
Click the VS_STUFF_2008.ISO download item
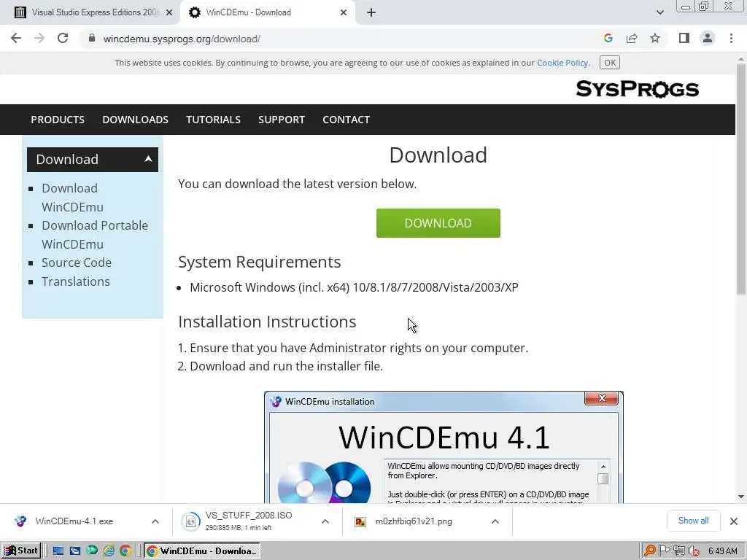[248, 521]
